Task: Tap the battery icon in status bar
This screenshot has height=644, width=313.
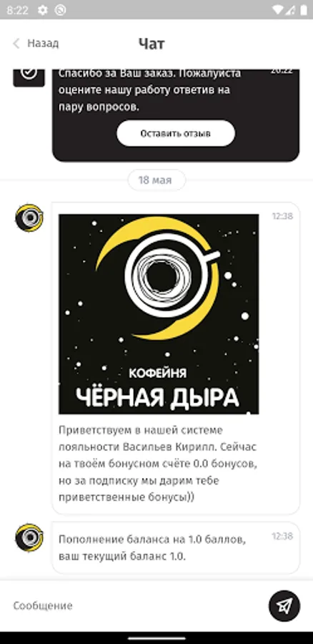Action: tap(304, 10)
